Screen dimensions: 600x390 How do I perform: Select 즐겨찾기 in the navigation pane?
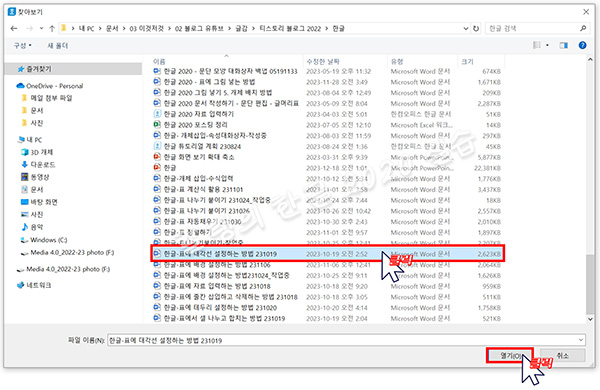tap(73, 69)
